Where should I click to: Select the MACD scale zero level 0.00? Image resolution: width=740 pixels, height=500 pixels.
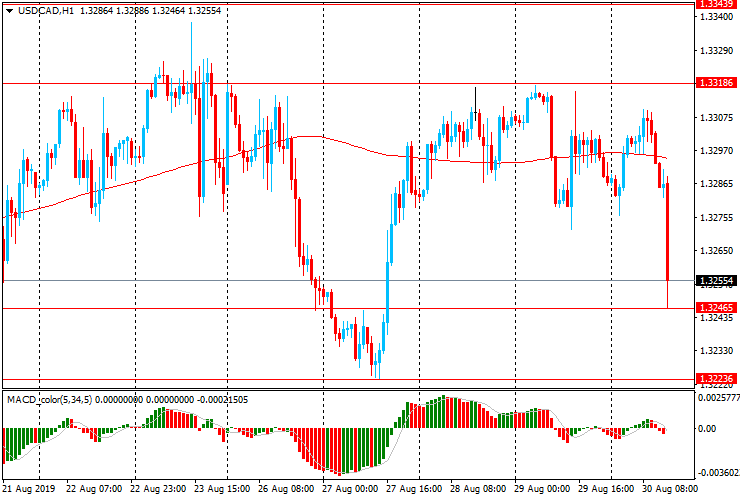(x=707, y=429)
